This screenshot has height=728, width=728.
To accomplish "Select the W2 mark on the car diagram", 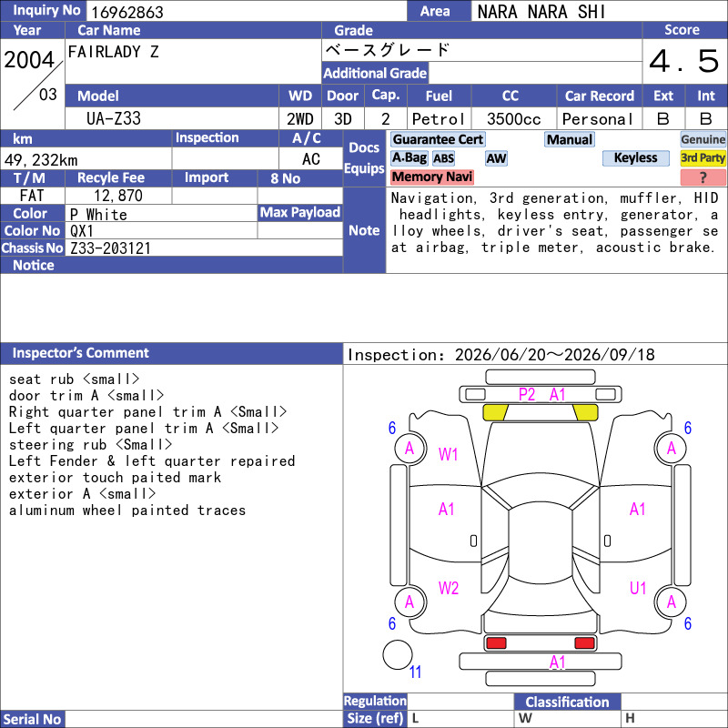I will point(448,588).
